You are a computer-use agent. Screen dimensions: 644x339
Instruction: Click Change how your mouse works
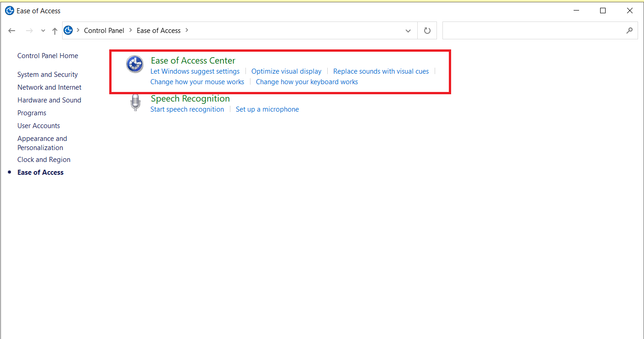(x=197, y=82)
